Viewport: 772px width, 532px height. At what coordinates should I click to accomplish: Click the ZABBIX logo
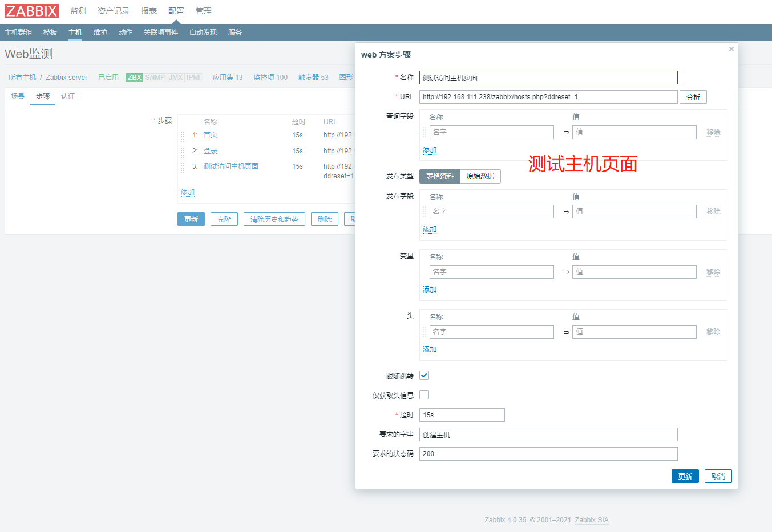point(32,11)
